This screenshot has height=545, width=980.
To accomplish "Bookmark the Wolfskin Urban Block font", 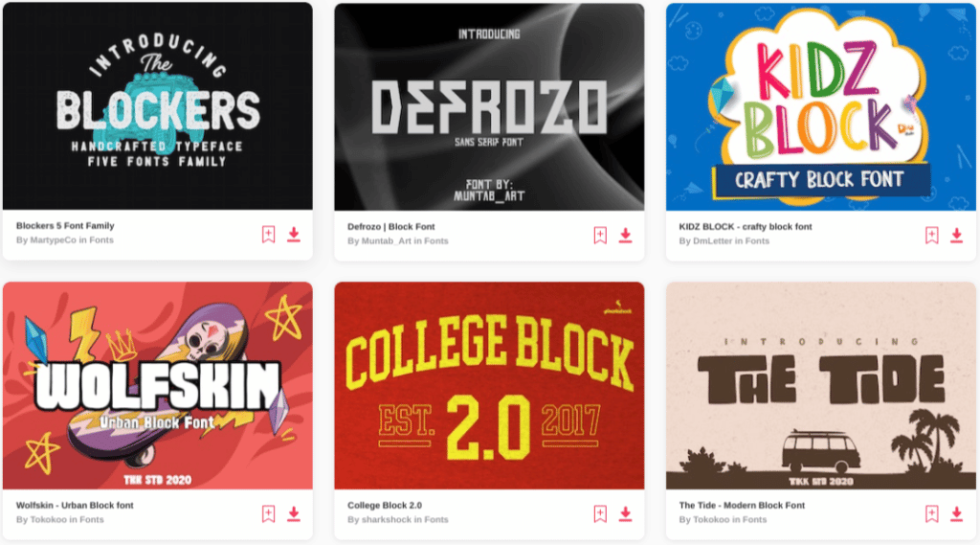I will pyautogui.click(x=268, y=513).
